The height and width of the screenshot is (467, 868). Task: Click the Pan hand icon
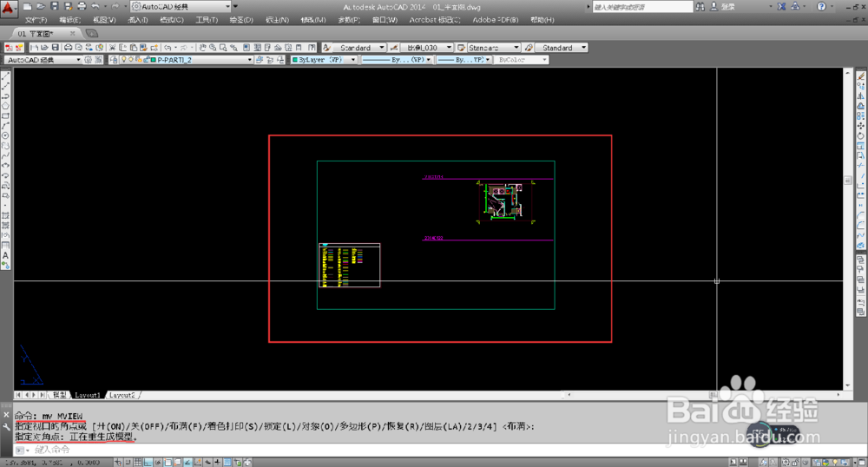pyautogui.click(x=202, y=48)
